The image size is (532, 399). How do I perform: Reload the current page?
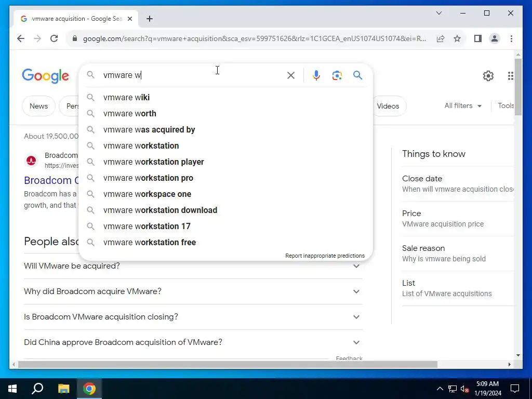tap(54, 38)
